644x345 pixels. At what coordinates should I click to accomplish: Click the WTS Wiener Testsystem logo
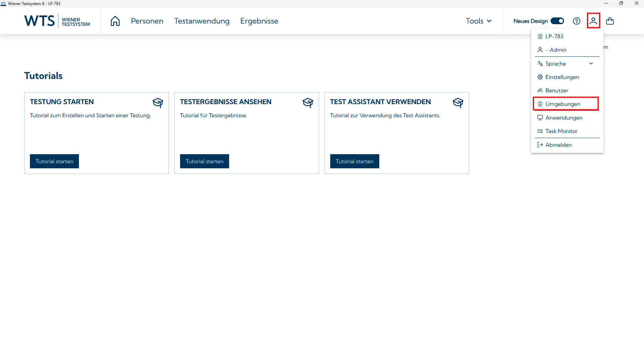point(57,21)
